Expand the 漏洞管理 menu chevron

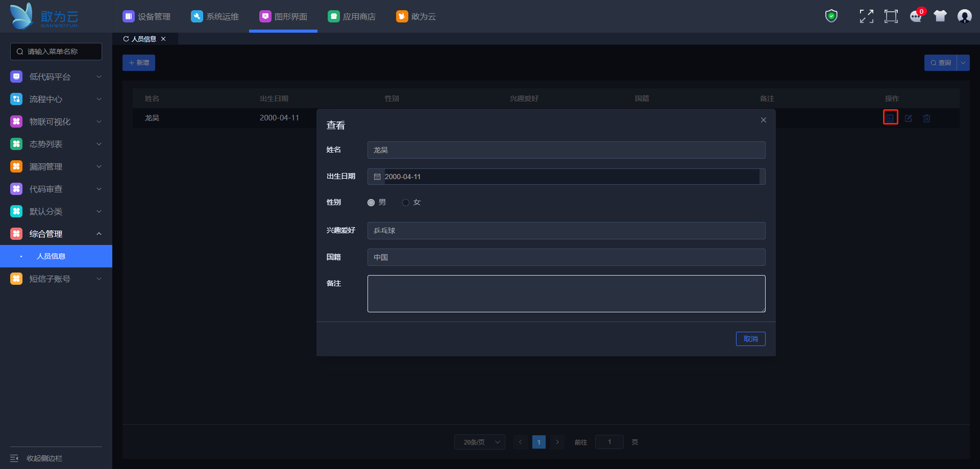99,166
